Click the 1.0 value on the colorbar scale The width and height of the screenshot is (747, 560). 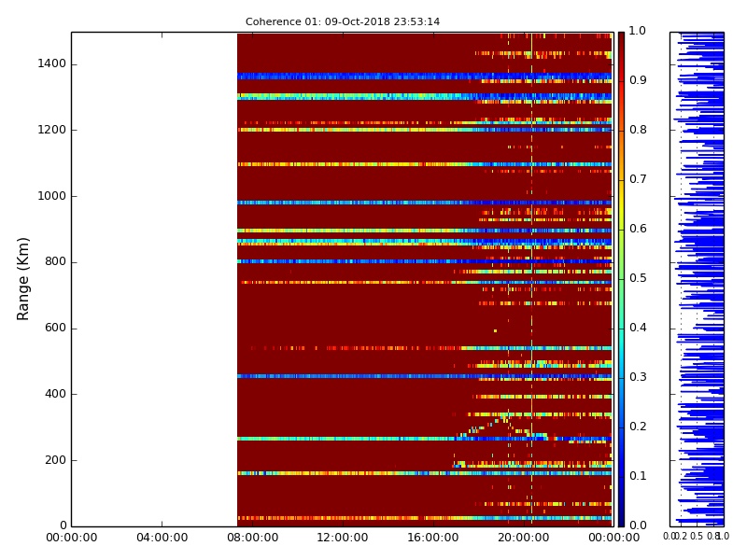[638, 31]
